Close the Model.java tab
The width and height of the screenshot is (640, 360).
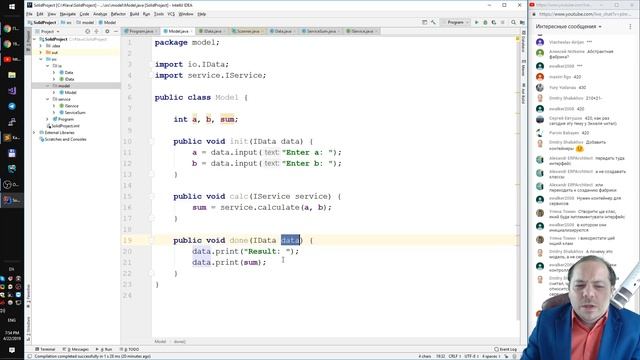(191, 31)
